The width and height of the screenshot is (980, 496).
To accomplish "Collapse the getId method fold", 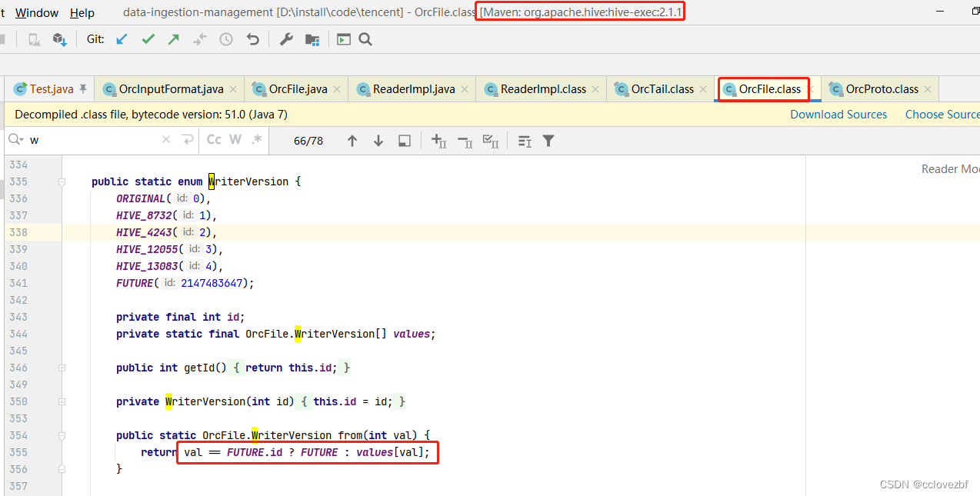I will pyautogui.click(x=62, y=368).
